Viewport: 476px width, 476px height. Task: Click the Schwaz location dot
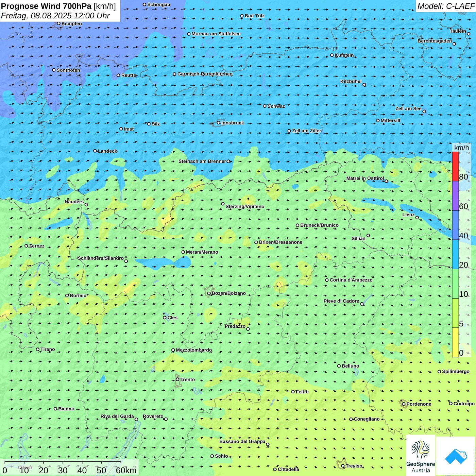(265, 106)
